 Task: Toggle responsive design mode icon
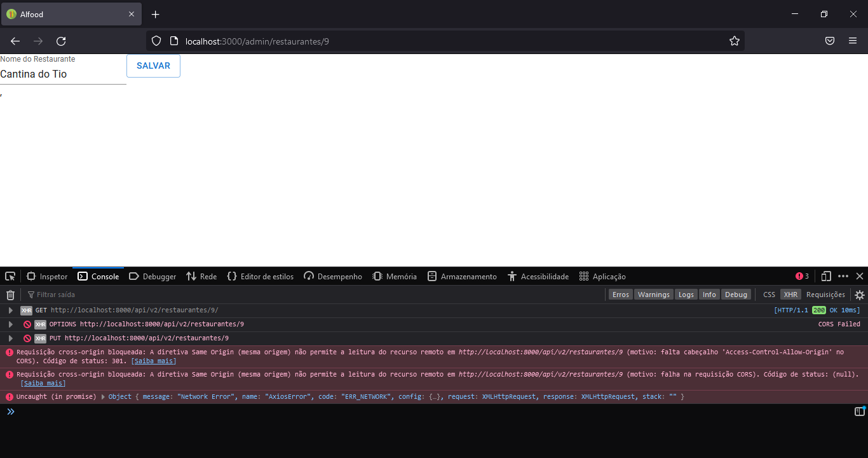click(x=826, y=276)
